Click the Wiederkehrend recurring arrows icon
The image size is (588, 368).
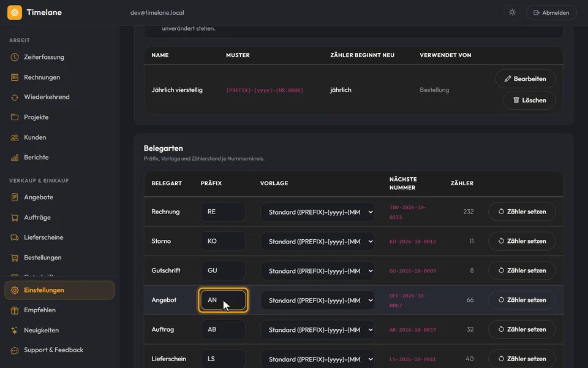click(15, 98)
